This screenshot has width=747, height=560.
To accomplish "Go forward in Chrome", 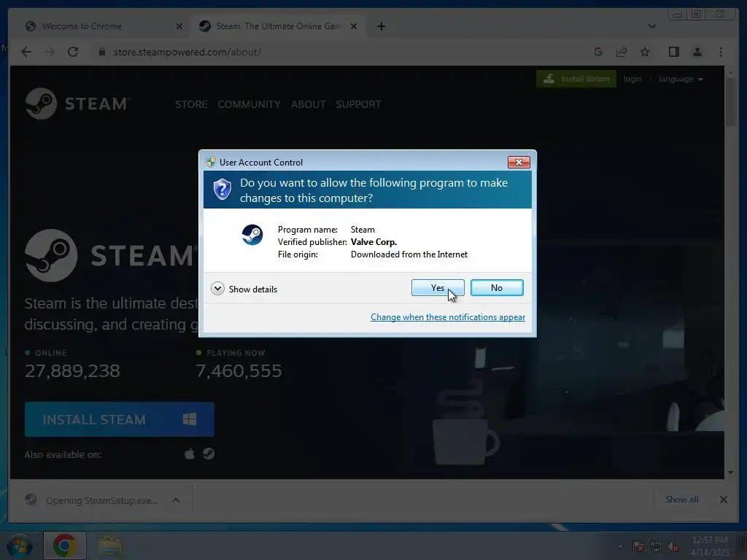I will (50, 52).
